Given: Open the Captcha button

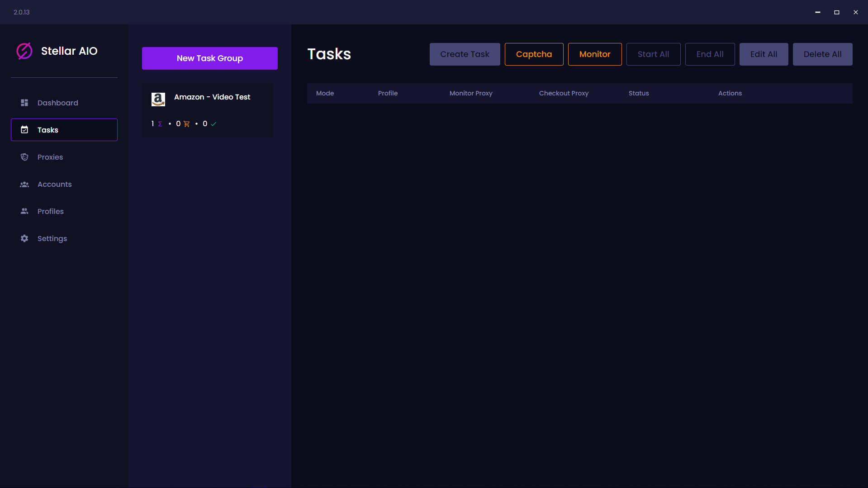Looking at the screenshot, I should pyautogui.click(x=534, y=54).
